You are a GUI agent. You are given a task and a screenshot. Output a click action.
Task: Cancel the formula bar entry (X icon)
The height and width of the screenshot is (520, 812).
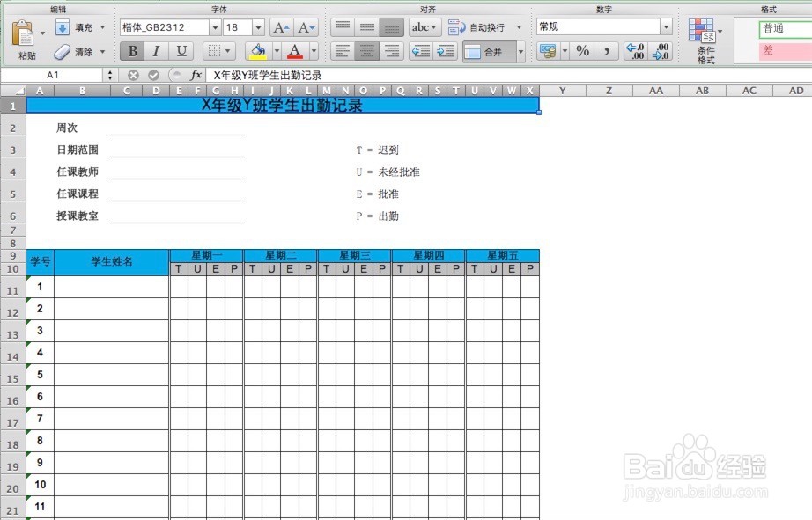[x=133, y=75]
